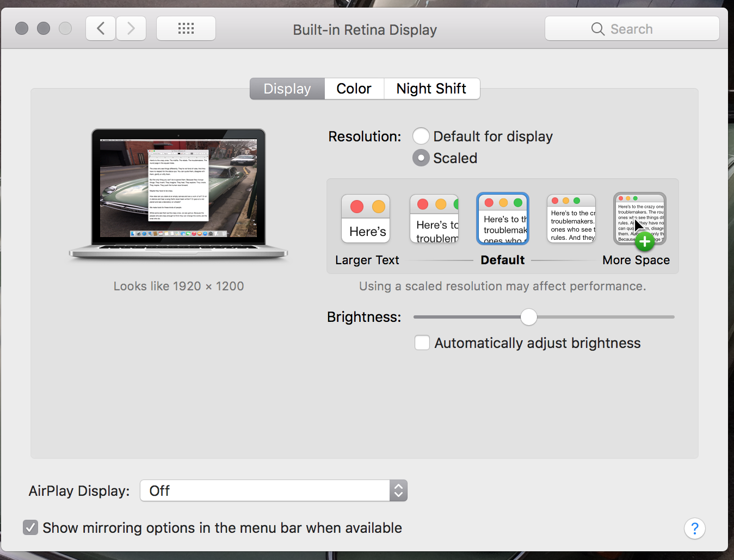Open the Show All preferences grid icon
The image size is (734, 560).
(186, 28)
